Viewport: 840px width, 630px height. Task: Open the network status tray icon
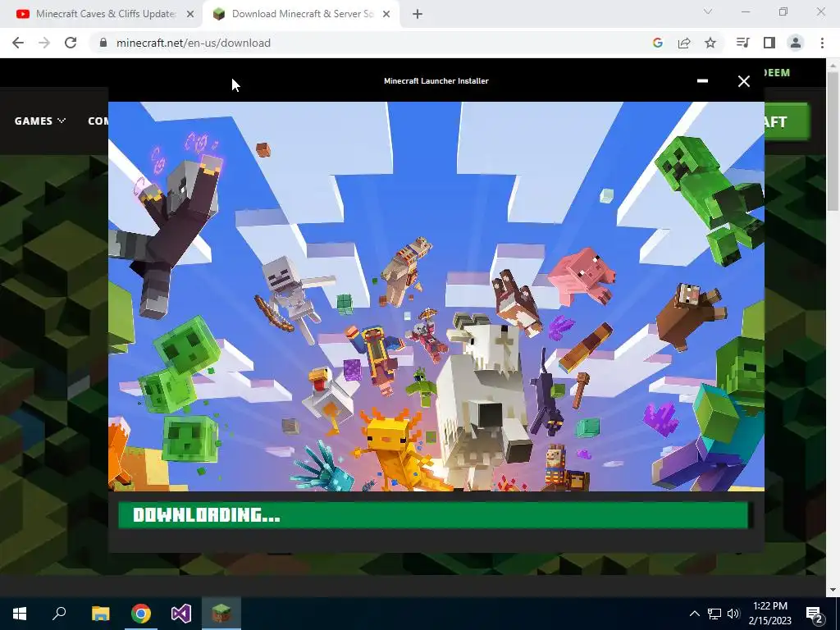714,614
